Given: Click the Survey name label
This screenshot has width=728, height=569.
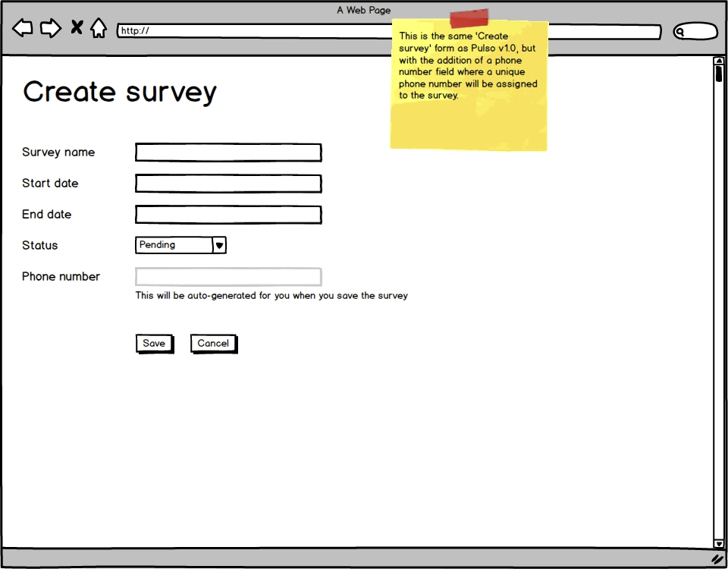Looking at the screenshot, I should [x=58, y=152].
